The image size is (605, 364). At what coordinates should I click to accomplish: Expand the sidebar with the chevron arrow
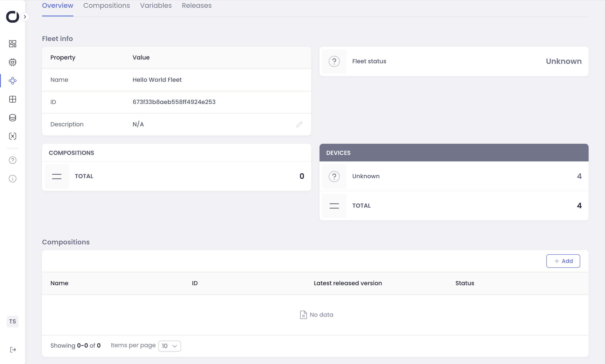25,17
